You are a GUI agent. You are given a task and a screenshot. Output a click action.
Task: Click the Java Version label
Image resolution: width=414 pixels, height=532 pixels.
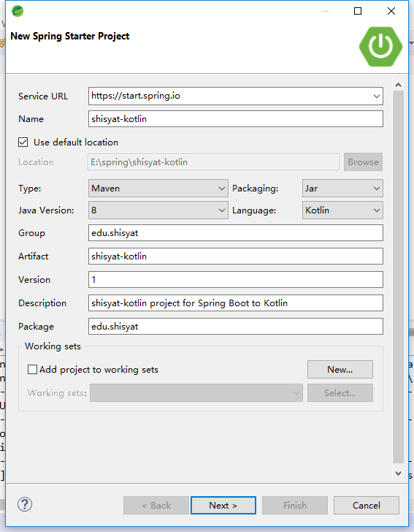tap(46, 210)
